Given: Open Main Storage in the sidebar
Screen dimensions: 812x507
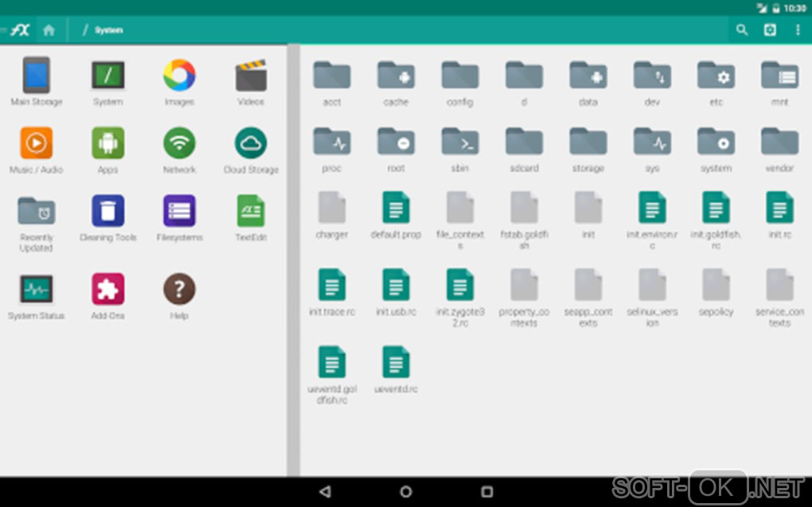Looking at the screenshot, I should (36, 76).
